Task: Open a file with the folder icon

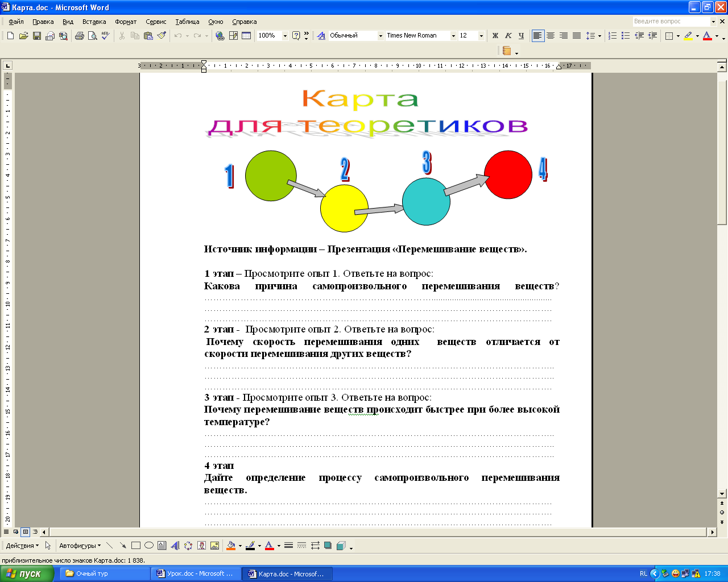Action: [23, 36]
